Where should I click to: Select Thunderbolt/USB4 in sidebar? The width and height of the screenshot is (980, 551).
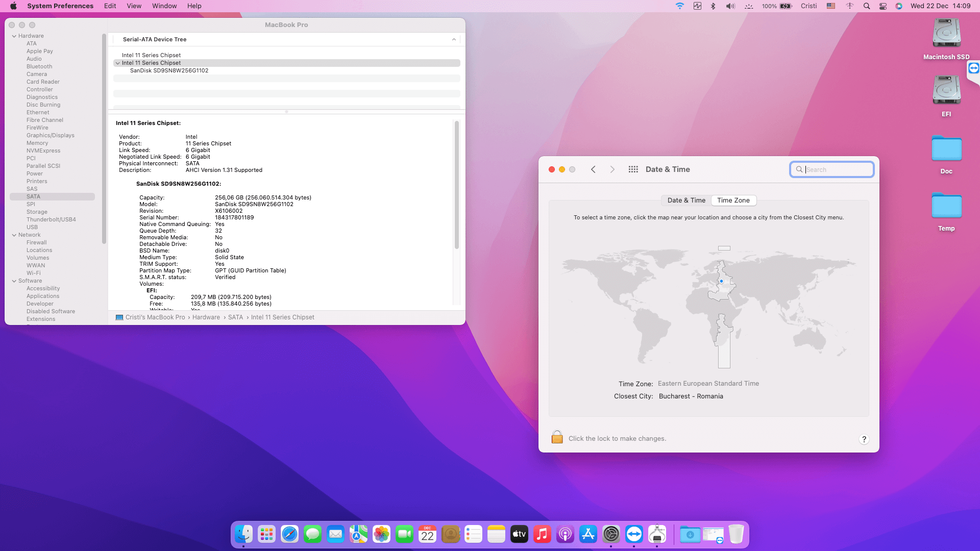pos(51,220)
